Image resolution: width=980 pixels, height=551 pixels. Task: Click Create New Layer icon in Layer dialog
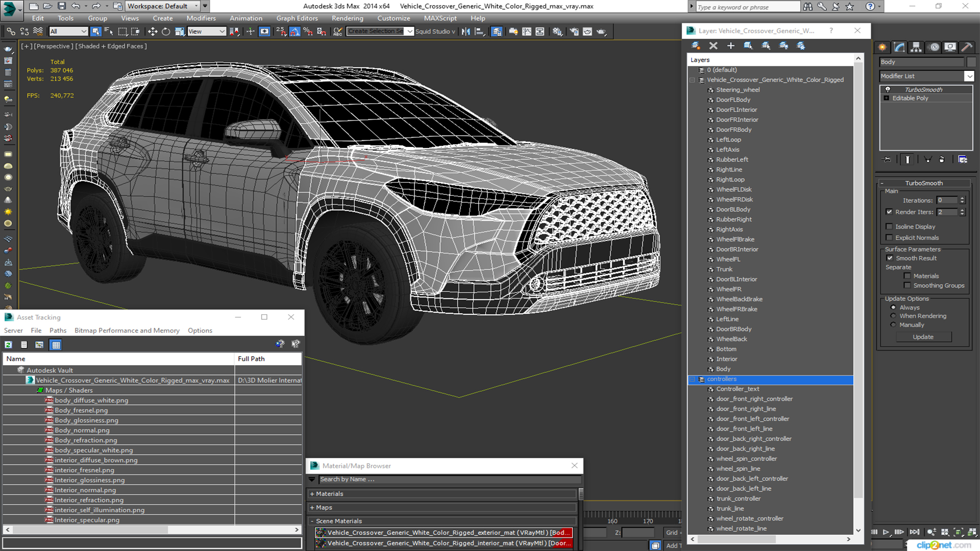coord(696,46)
